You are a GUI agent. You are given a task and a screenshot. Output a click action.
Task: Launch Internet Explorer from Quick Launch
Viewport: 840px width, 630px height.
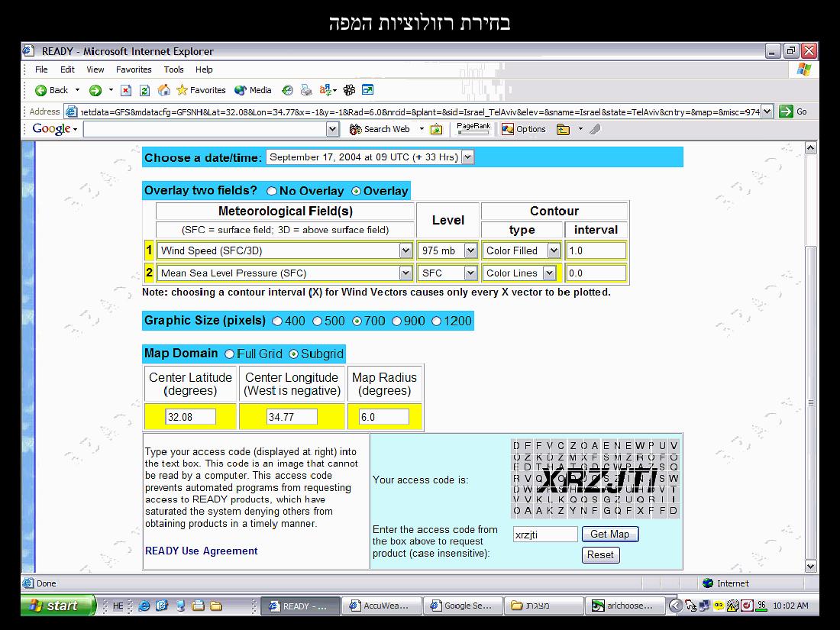click(144, 606)
